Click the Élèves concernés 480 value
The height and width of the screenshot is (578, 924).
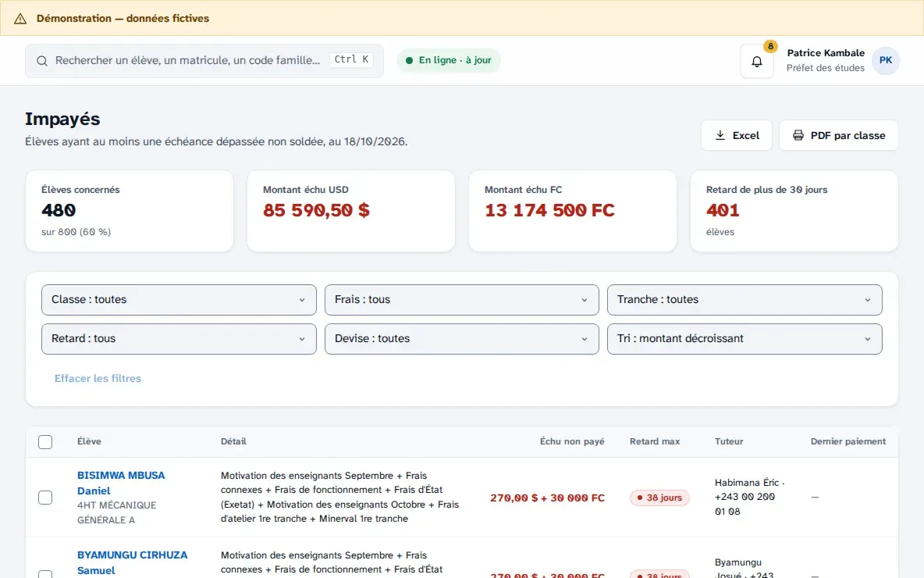point(59,210)
